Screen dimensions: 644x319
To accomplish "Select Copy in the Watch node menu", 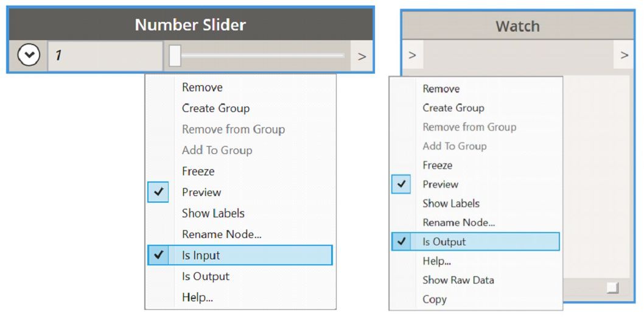I will click(x=435, y=300).
